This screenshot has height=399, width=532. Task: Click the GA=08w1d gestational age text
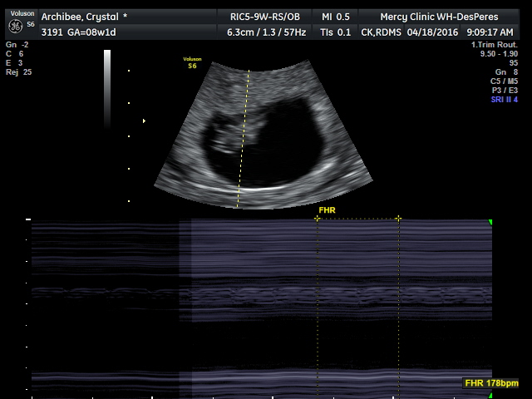pos(91,32)
